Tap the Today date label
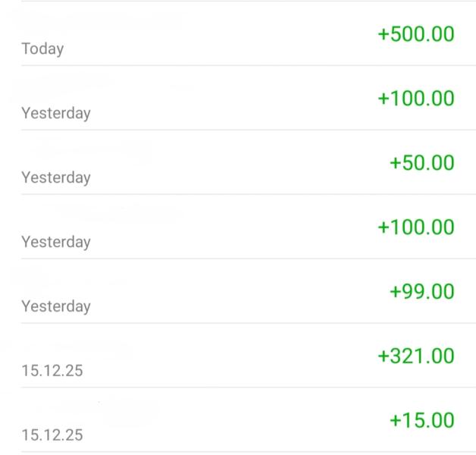This screenshot has height=455, width=476. [x=42, y=49]
